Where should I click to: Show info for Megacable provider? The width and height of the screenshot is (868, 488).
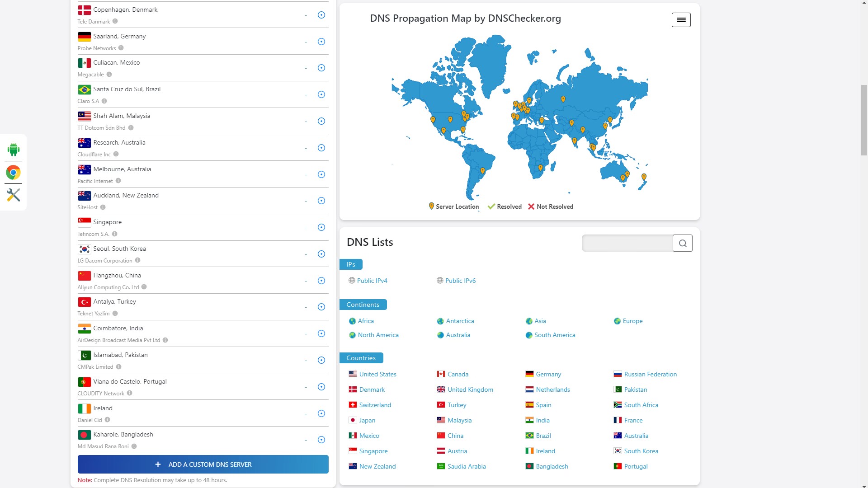click(x=109, y=75)
